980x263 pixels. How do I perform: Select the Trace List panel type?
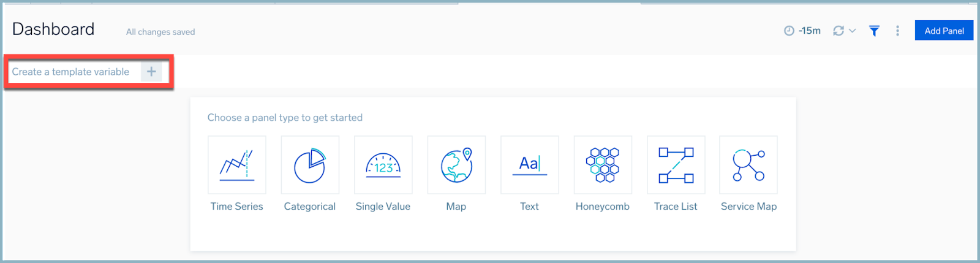[x=676, y=165]
